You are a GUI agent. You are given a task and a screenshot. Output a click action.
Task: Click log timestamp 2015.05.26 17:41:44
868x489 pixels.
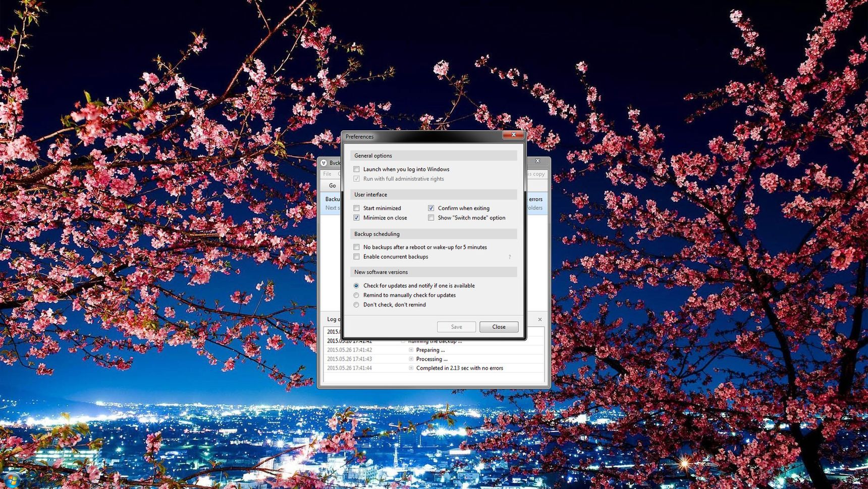click(x=349, y=368)
